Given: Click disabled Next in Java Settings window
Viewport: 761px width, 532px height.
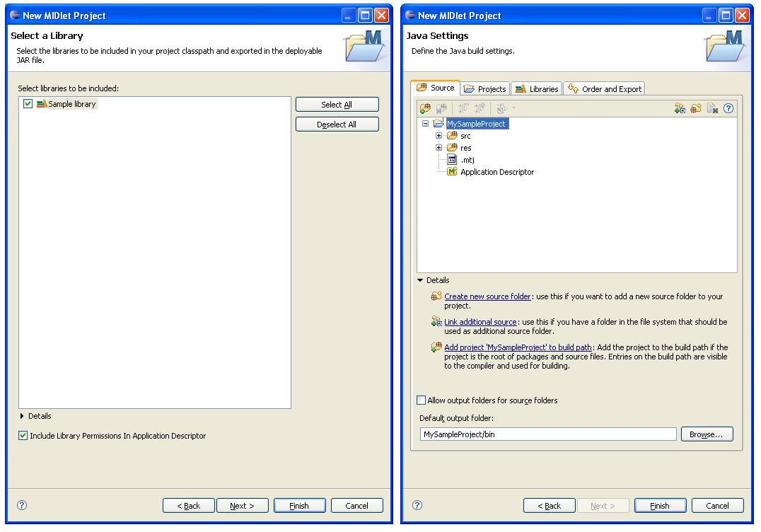Looking at the screenshot, I should pos(603,505).
